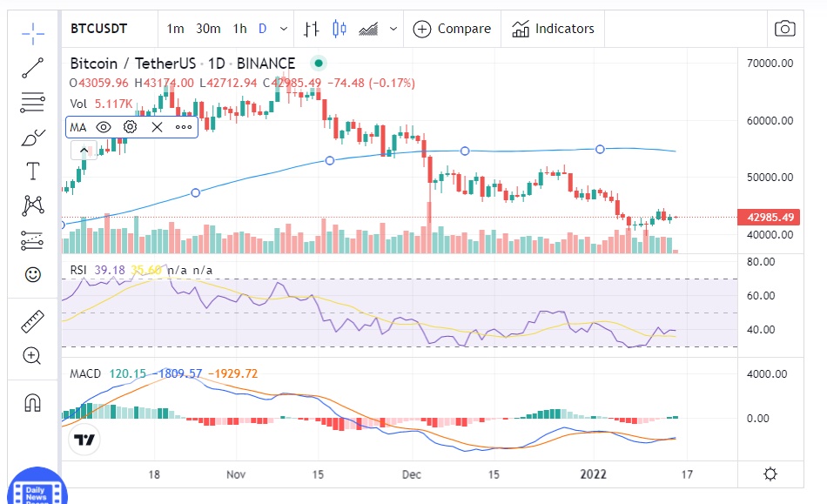Select the Text annotation tool
The height and width of the screenshot is (504, 827).
[33, 171]
